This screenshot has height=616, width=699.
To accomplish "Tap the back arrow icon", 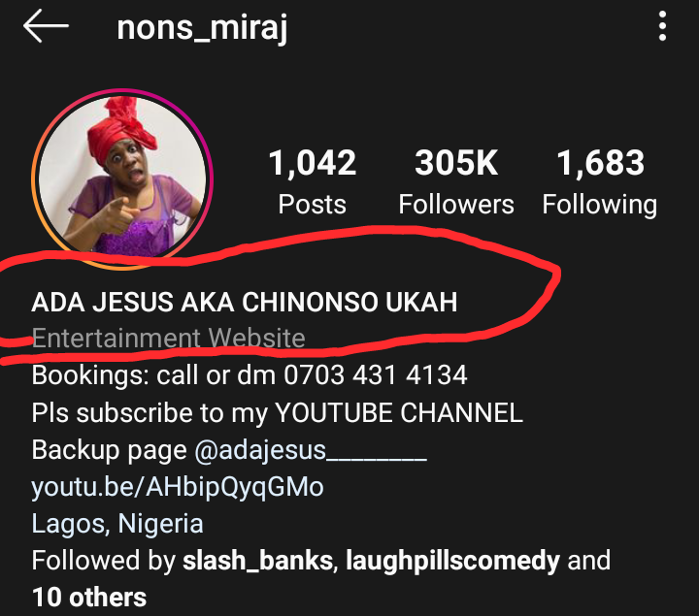I will [x=46, y=26].
